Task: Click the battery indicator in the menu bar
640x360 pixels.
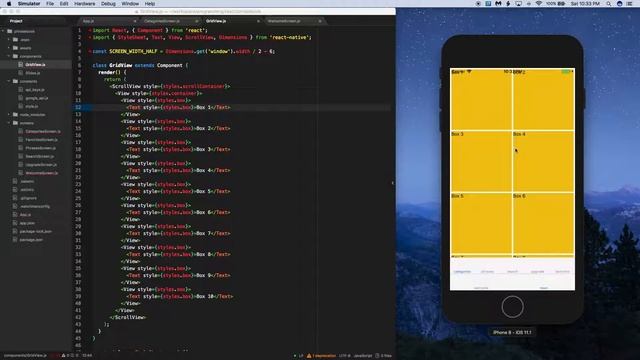Action: (556, 4)
